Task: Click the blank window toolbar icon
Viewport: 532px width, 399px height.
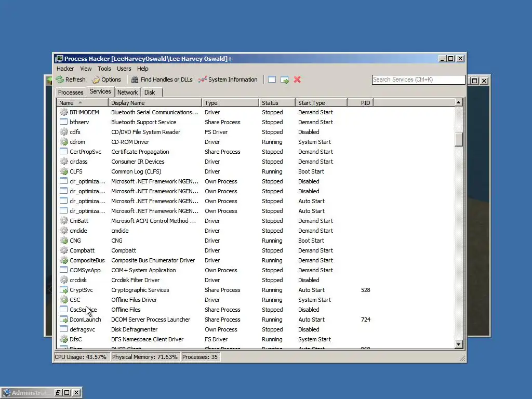Action: [272, 79]
